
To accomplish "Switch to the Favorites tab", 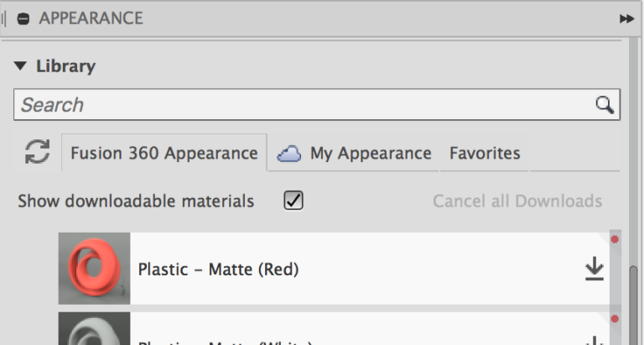I will tap(485, 154).
